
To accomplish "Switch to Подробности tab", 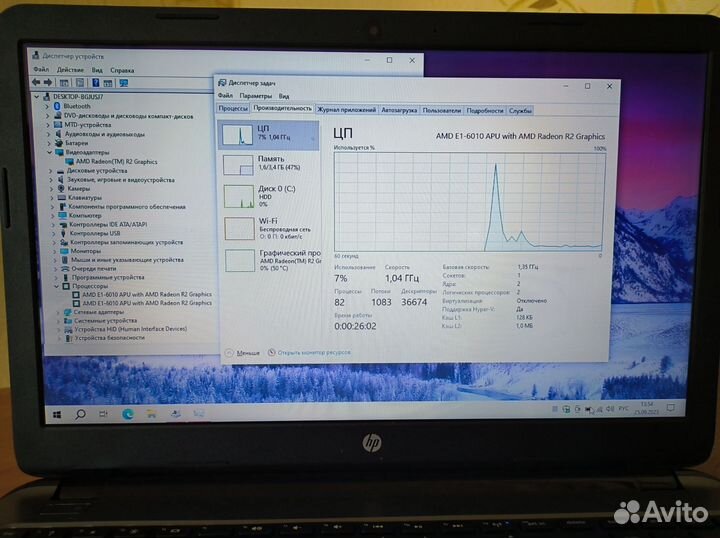I will pyautogui.click(x=485, y=111).
